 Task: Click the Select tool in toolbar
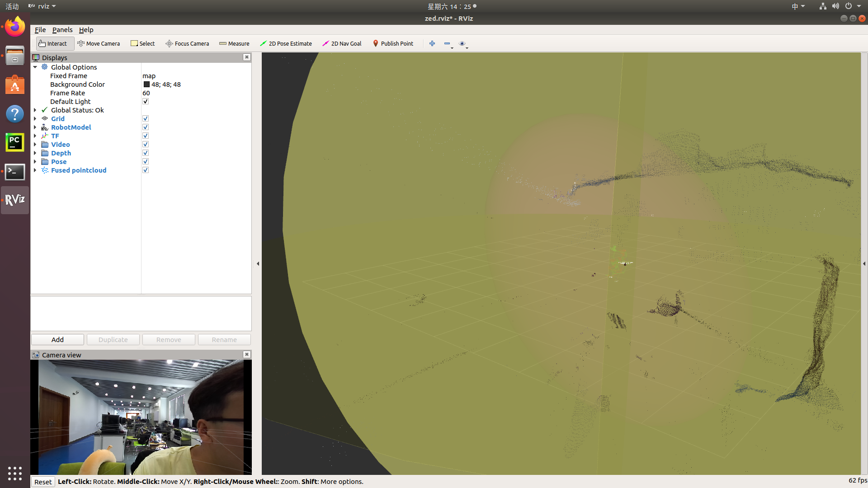click(142, 43)
